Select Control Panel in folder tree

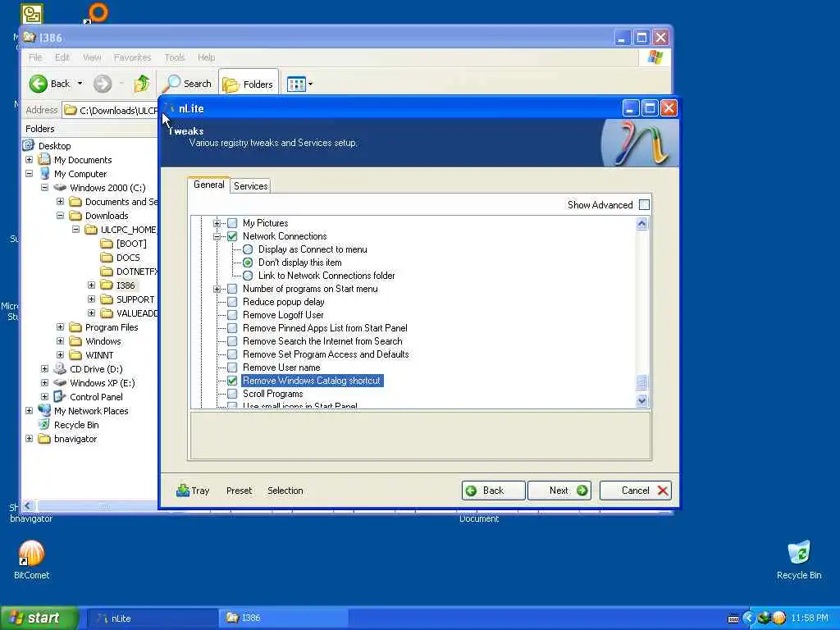(96, 397)
